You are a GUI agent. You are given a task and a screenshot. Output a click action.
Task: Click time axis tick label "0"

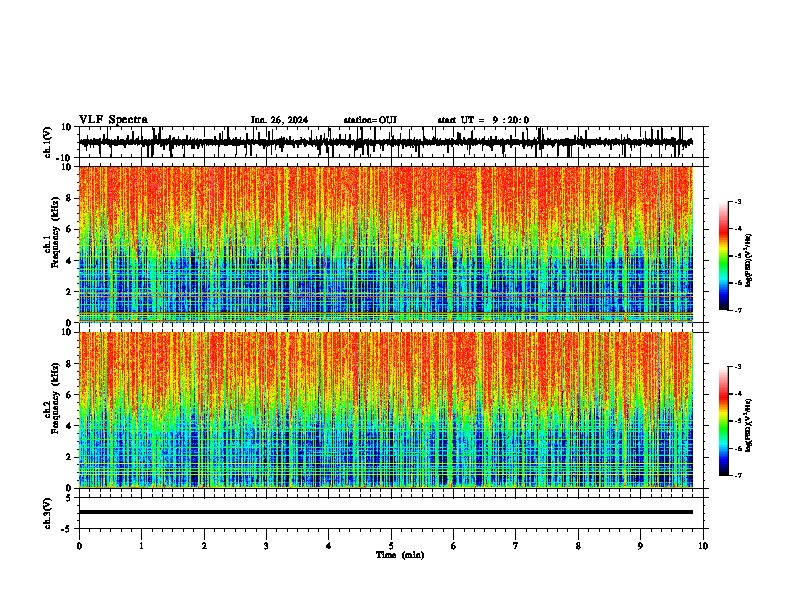[79, 546]
